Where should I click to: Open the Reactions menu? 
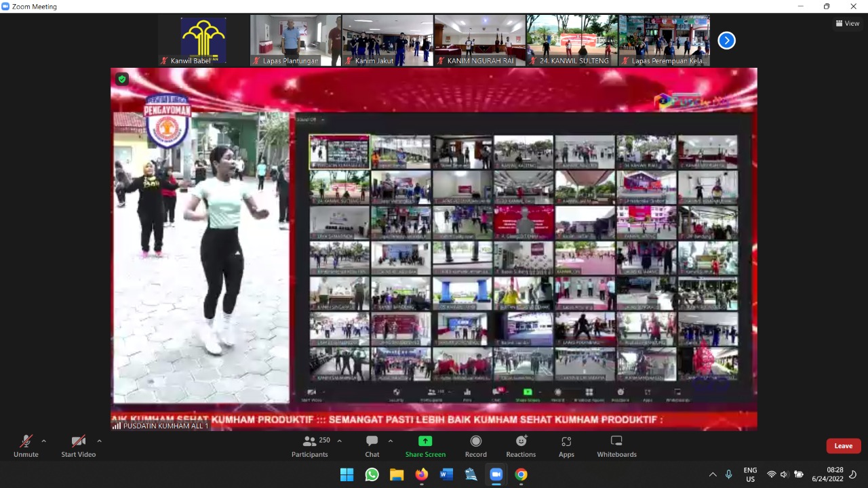[x=521, y=446]
